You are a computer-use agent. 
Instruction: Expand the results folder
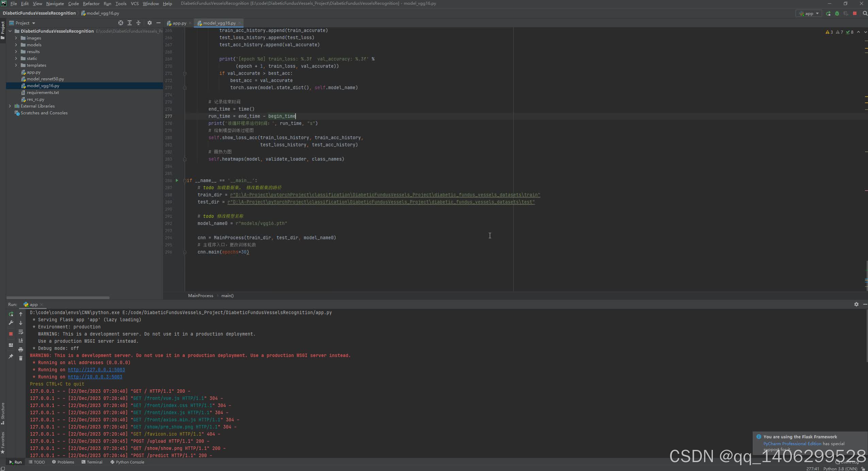tap(16, 52)
